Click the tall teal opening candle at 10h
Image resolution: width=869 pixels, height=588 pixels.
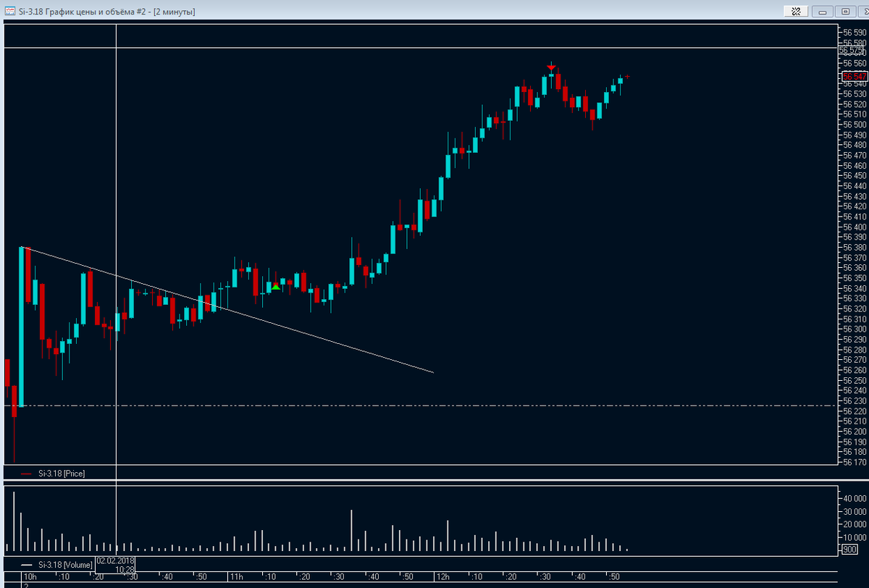[x=21, y=327]
